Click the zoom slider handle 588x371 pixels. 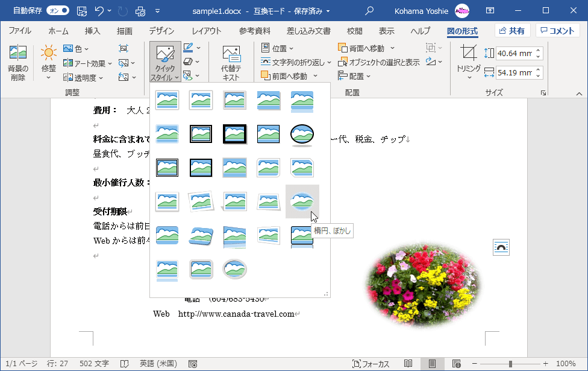coord(510,364)
